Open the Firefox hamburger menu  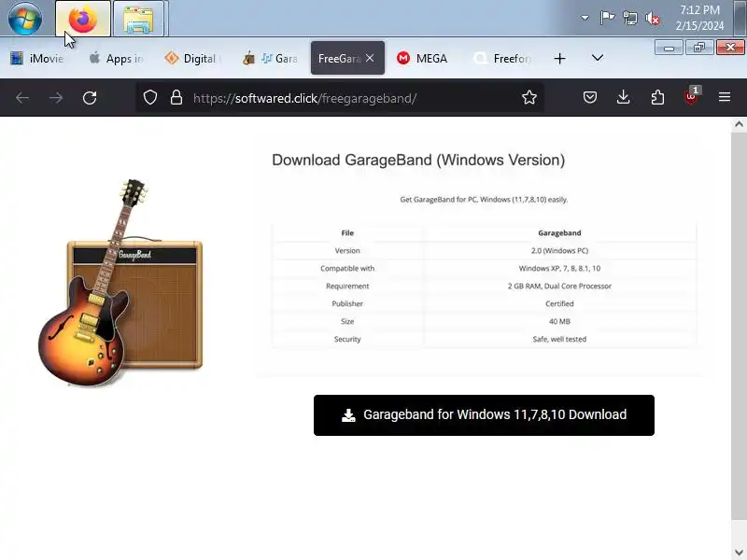725,97
